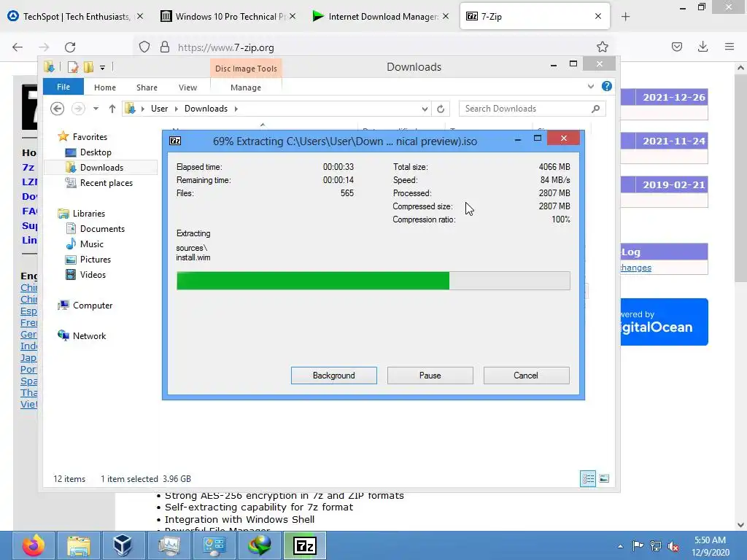Bookmark this page with star icon

(602, 47)
